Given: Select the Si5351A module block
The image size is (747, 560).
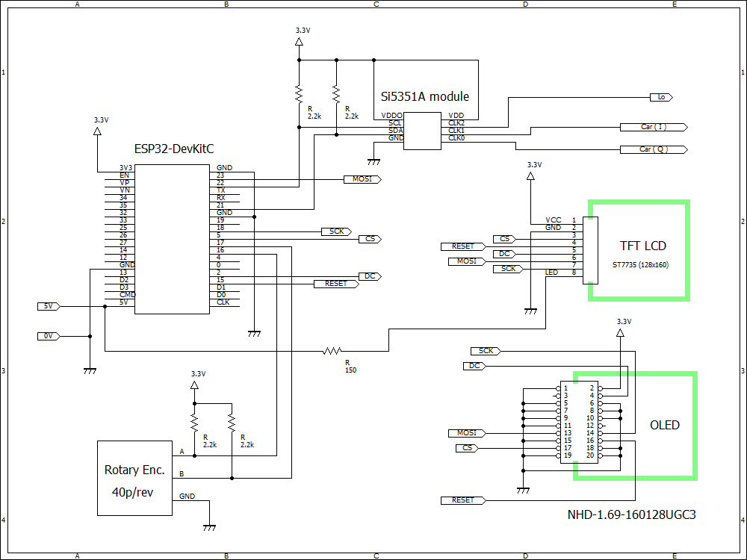Looking at the screenshot, I should (424, 131).
